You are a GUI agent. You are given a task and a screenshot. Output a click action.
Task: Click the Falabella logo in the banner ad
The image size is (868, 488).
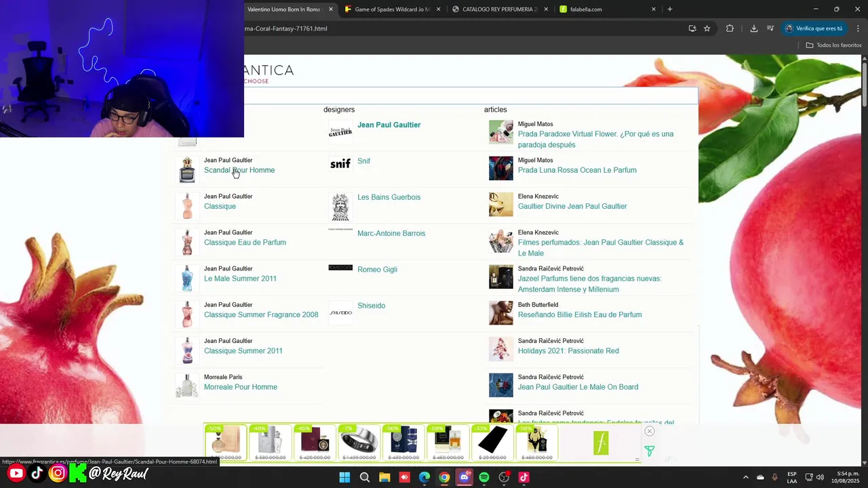coord(601,443)
